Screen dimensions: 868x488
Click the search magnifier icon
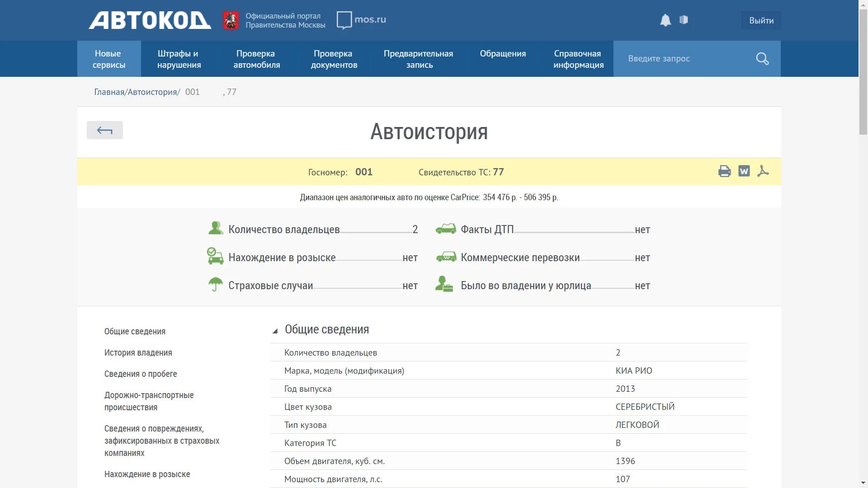tap(762, 59)
